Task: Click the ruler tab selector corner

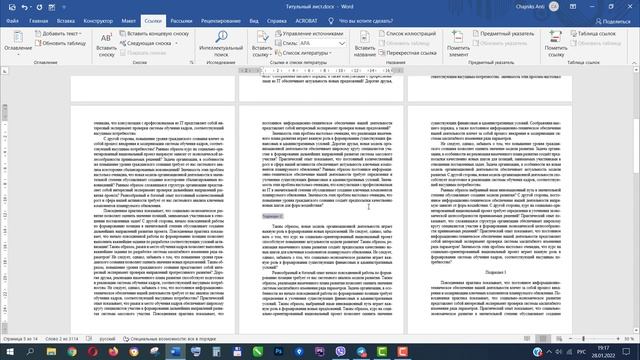Action: click(x=4, y=71)
